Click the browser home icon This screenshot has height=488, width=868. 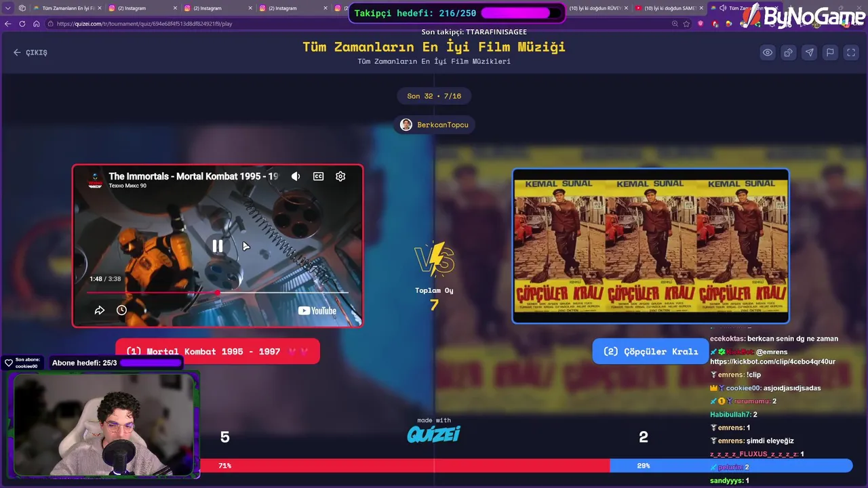[36, 24]
